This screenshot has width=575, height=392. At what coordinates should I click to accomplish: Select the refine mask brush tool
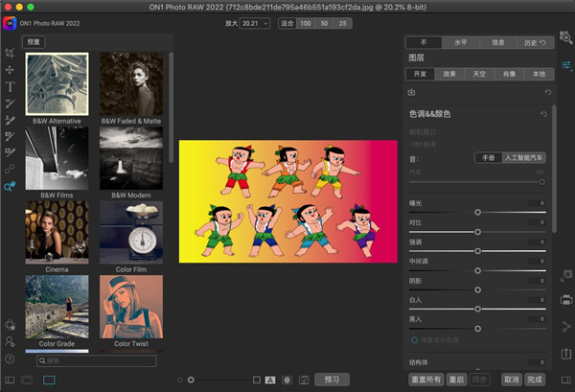coord(10,152)
